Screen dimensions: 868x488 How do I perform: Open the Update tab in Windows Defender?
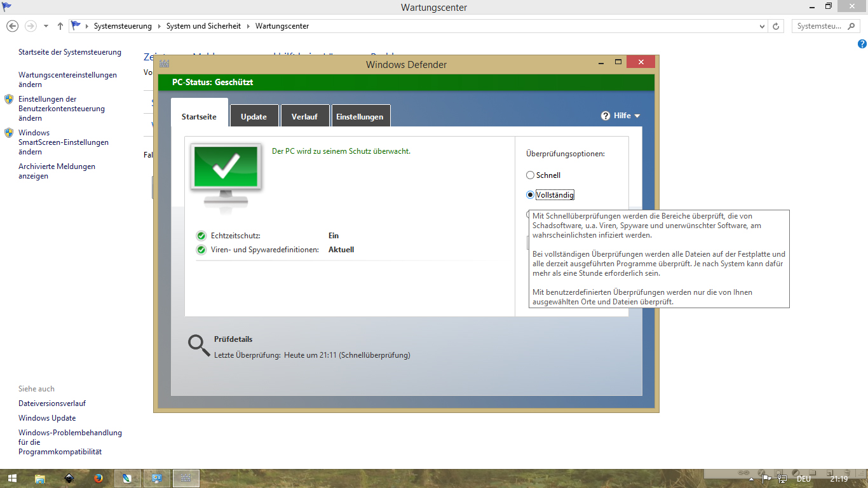(254, 116)
